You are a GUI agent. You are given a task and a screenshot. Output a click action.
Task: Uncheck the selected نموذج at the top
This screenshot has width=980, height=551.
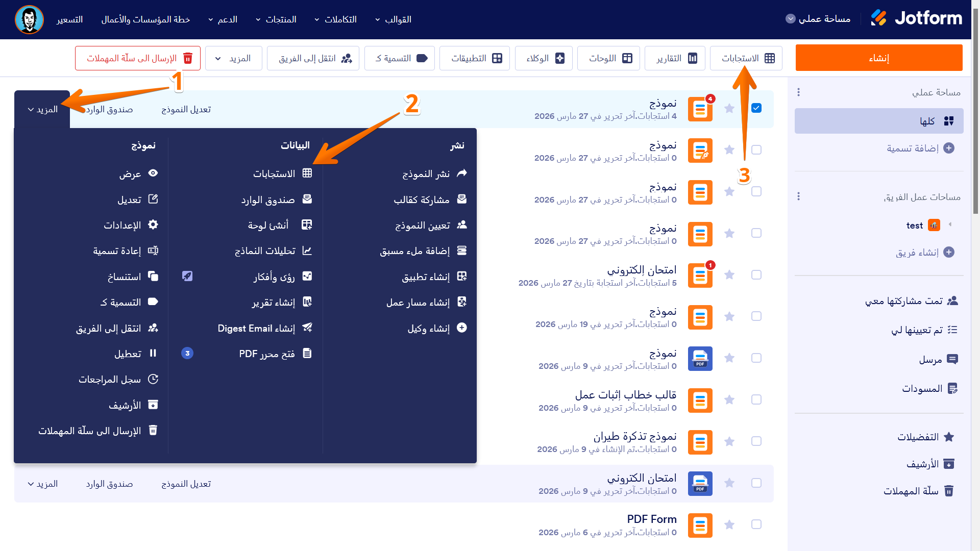[757, 108]
